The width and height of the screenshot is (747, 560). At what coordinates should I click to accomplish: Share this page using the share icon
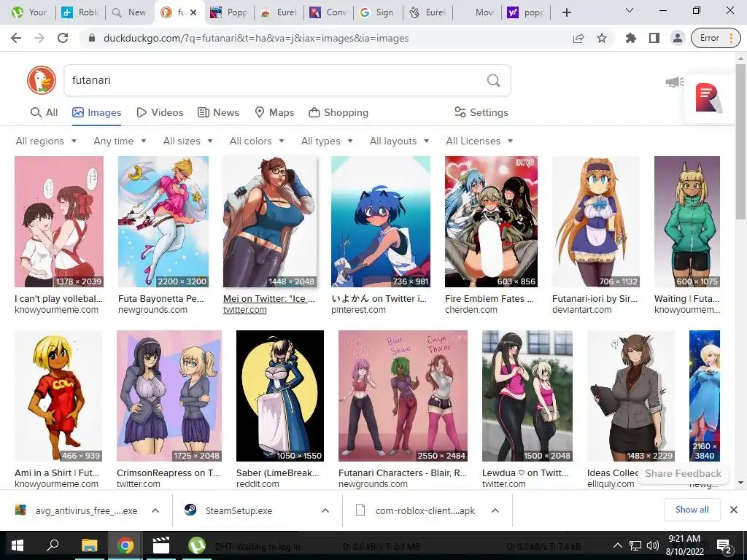coord(578,38)
